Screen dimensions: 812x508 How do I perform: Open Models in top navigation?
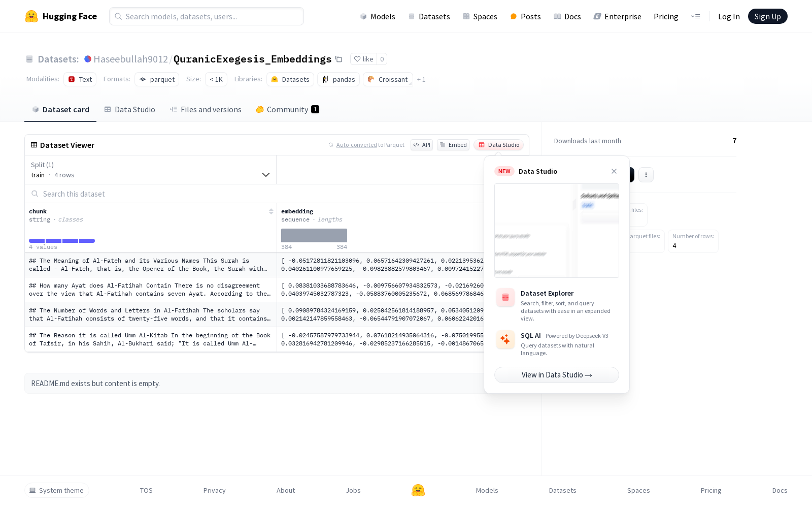pyautogui.click(x=378, y=16)
